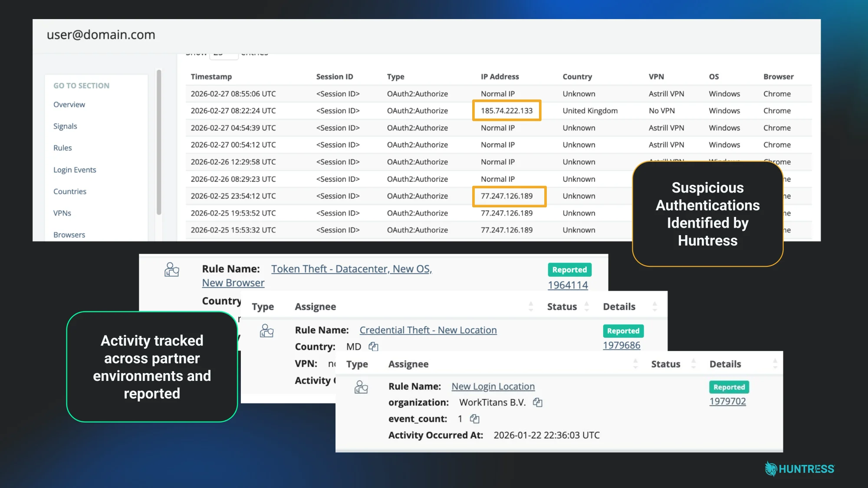868x488 pixels.
Task: Open the Rules section
Action: [x=62, y=148]
